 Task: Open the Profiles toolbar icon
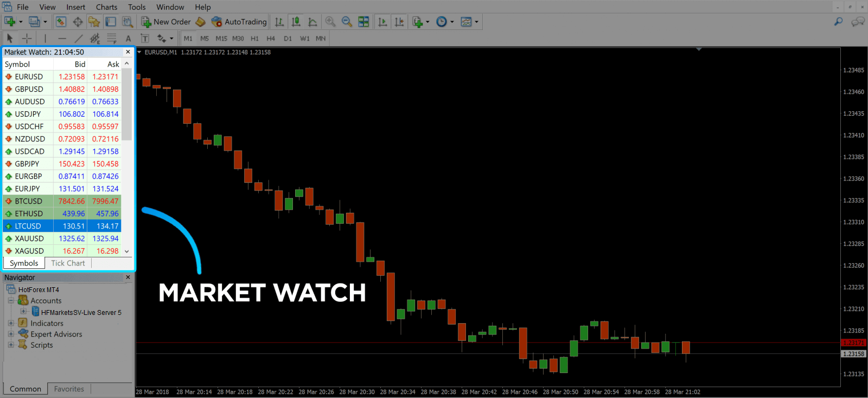click(34, 22)
